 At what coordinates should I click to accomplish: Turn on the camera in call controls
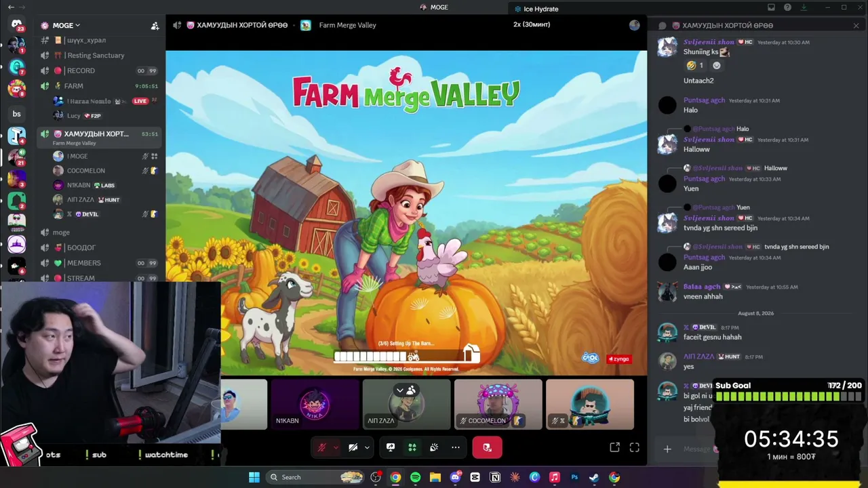tap(353, 447)
